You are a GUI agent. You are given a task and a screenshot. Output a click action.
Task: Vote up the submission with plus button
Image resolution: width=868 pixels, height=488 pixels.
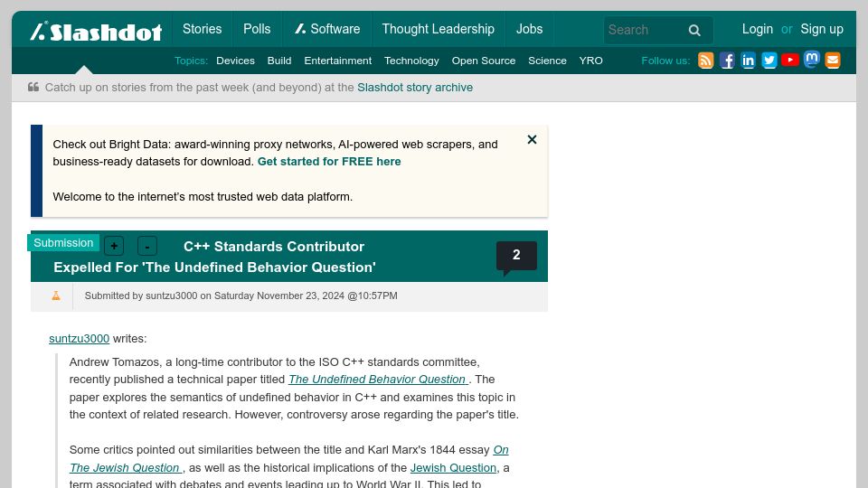[114, 246]
